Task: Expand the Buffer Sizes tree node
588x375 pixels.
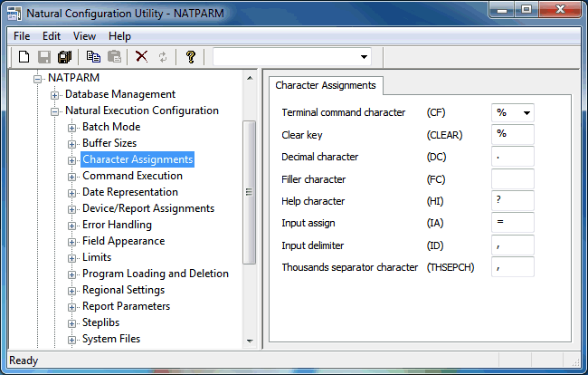Action: 72,143
